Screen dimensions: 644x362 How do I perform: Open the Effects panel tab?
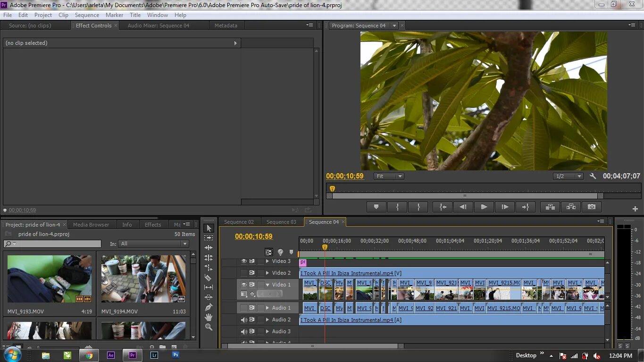point(153,225)
